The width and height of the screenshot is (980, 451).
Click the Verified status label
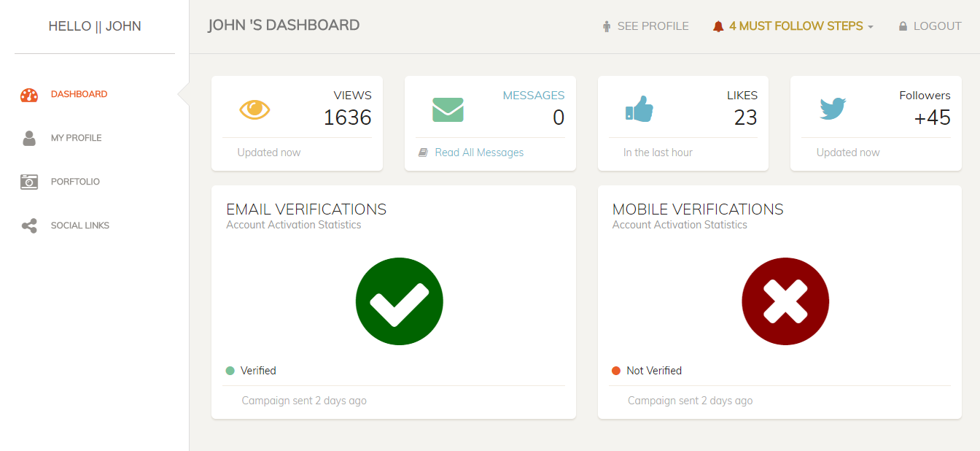[258, 371]
